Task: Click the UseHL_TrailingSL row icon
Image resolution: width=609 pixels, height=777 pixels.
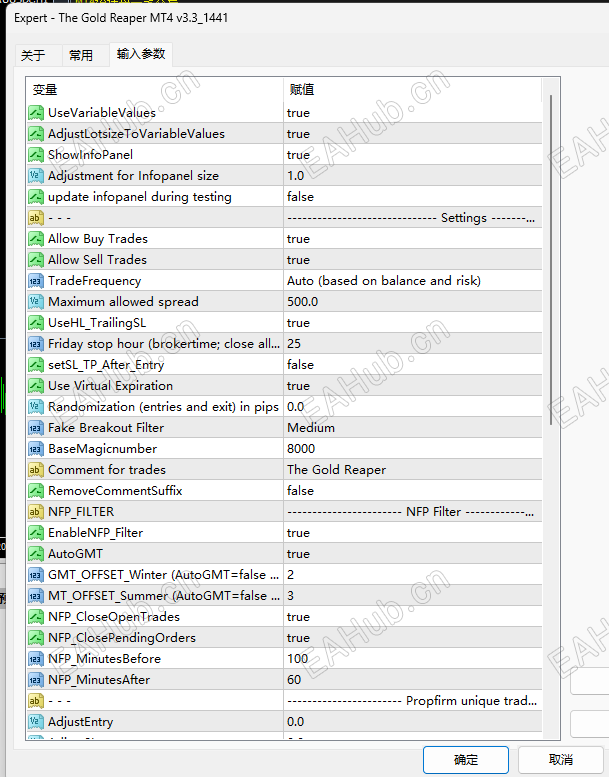Action: click(36, 323)
